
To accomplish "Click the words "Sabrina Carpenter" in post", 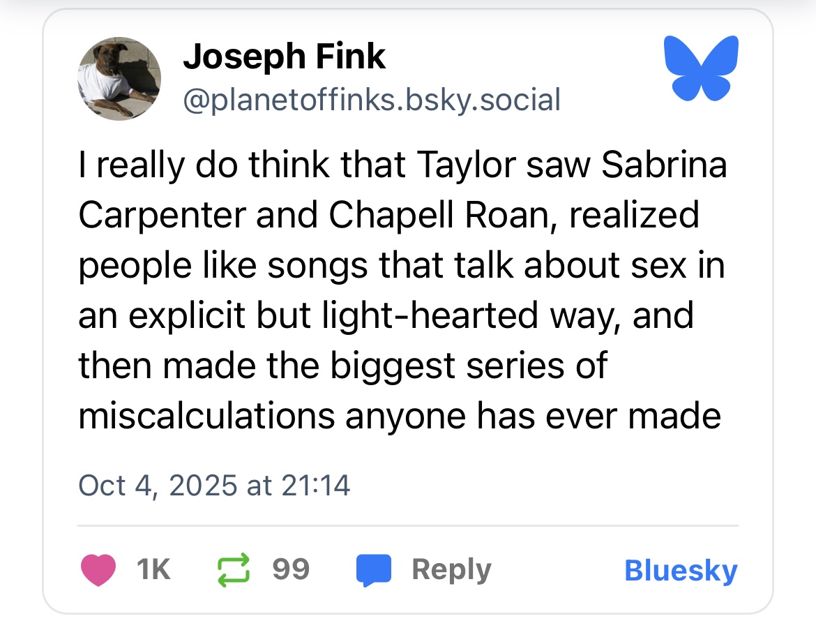I will 664,165.
